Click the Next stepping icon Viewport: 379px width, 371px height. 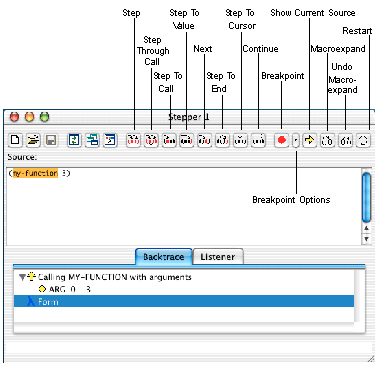[204, 140]
